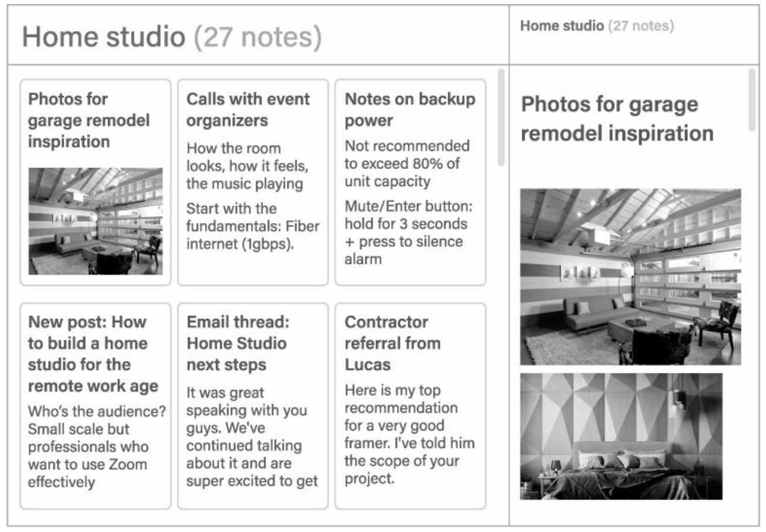This screenshot has height=532, width=766.
Task: Open the "Calls with event organizers" note
Action: (x=248, y=109)
